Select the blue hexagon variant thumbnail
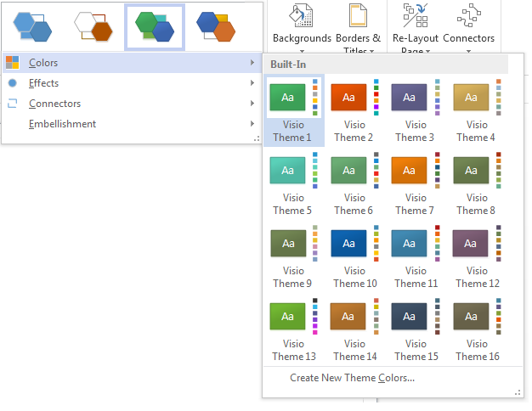This screenshot has height=411, width=532. coord(32,27)
